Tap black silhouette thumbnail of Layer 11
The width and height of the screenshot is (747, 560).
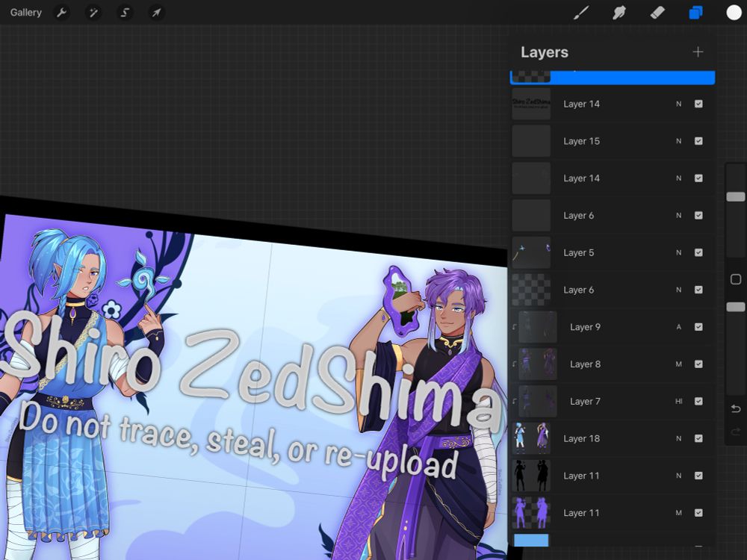click(531, 475)
